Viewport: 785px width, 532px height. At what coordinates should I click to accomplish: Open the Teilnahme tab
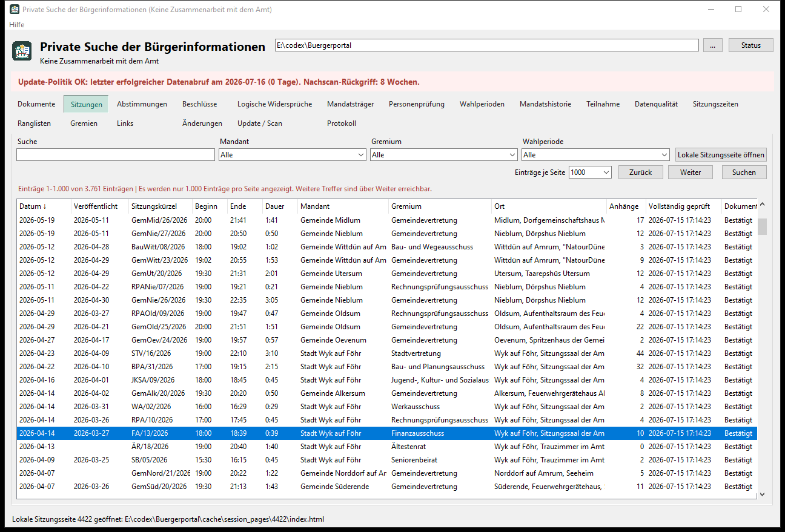[x=603, y=104]
